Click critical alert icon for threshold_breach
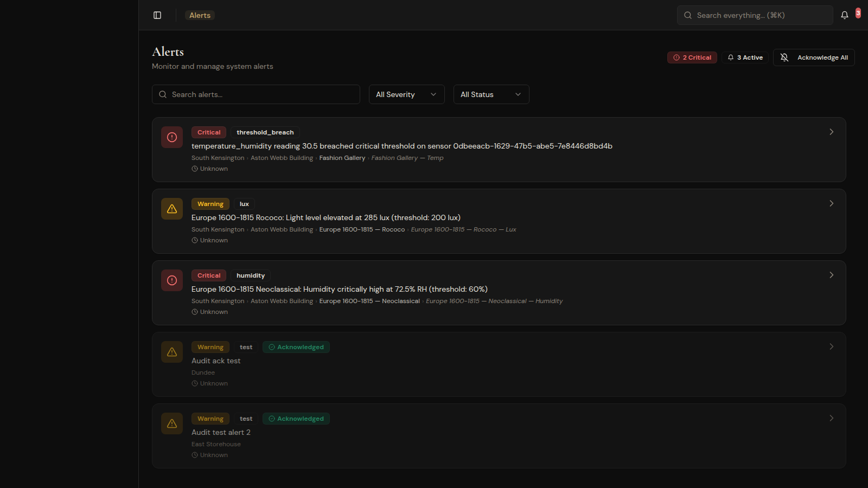The height and width of the screenshot is (488, 868). 172,137
